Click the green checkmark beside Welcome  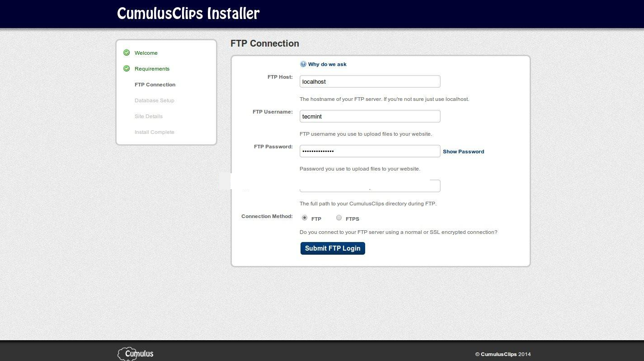coord(127,53)
